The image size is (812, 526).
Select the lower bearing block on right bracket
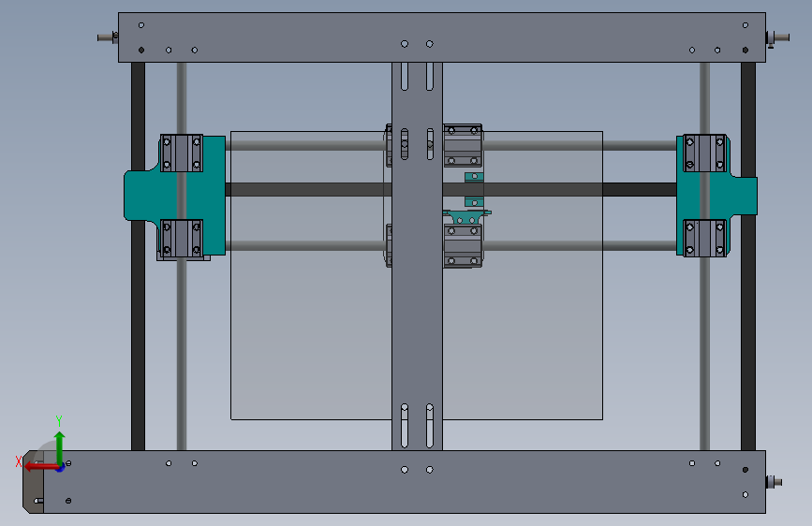pos(705,238)
